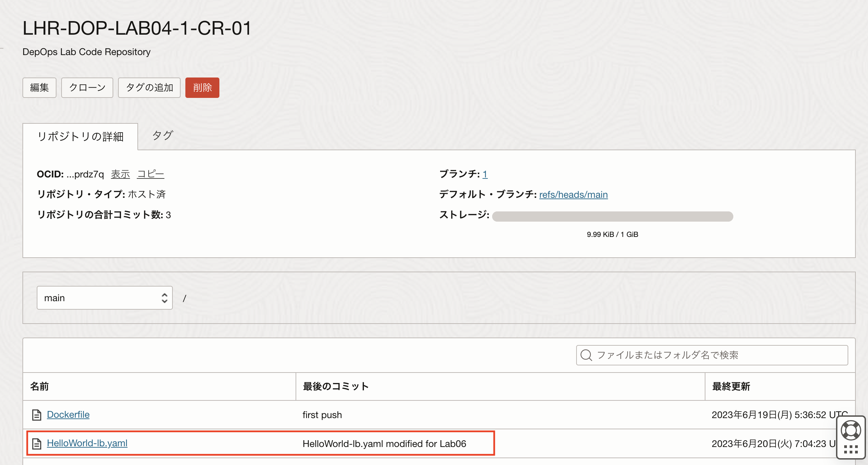Click the タグの追加 button

(149, 88)
